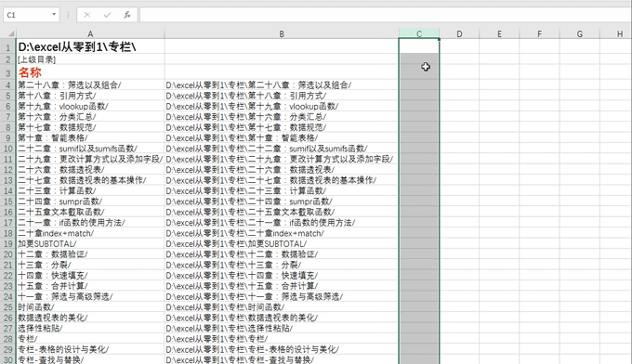
Task: Click the Insert Function fx icon
Action: tap(127, 15)
